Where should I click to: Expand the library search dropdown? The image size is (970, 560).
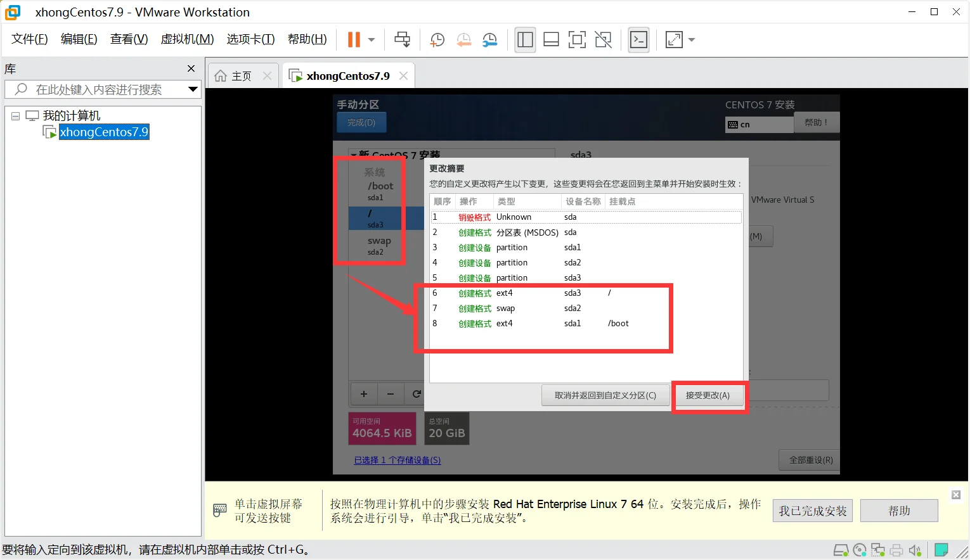(193, 89)
